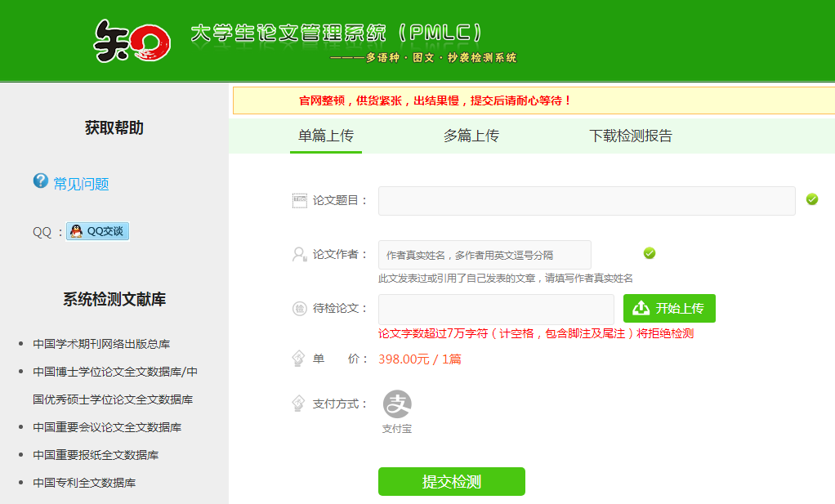The image size is (835, 504).
Task: Submit the form with 提交检测
Action: [x=451, y=481]
